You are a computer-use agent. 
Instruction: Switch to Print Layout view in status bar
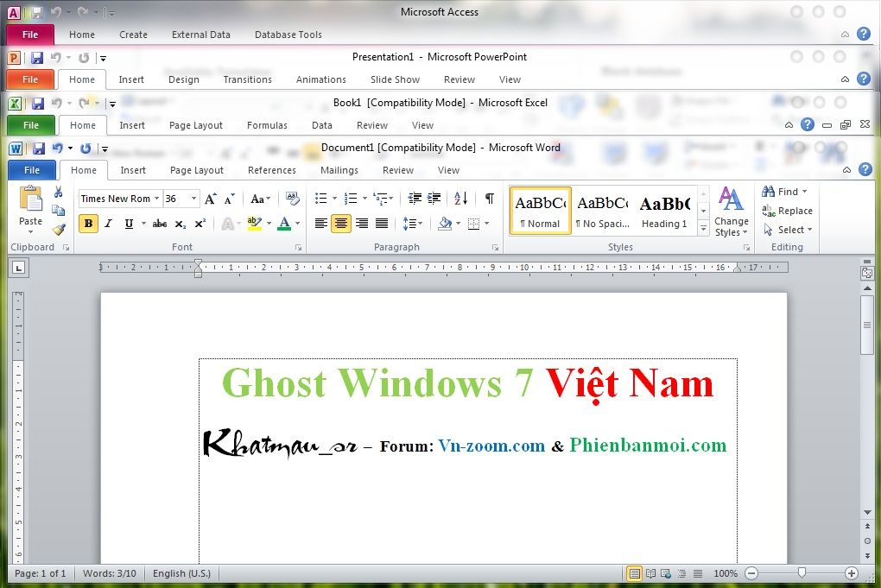(634, 573)
